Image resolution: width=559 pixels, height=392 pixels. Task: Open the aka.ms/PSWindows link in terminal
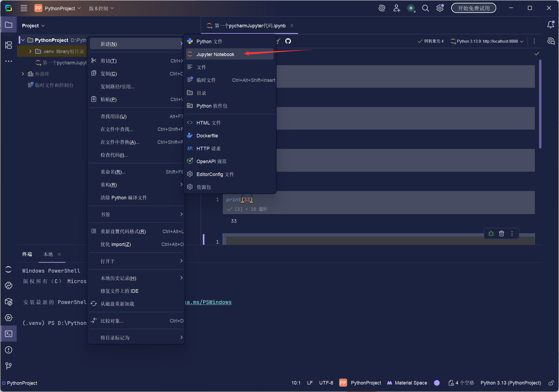pos(208,302)
